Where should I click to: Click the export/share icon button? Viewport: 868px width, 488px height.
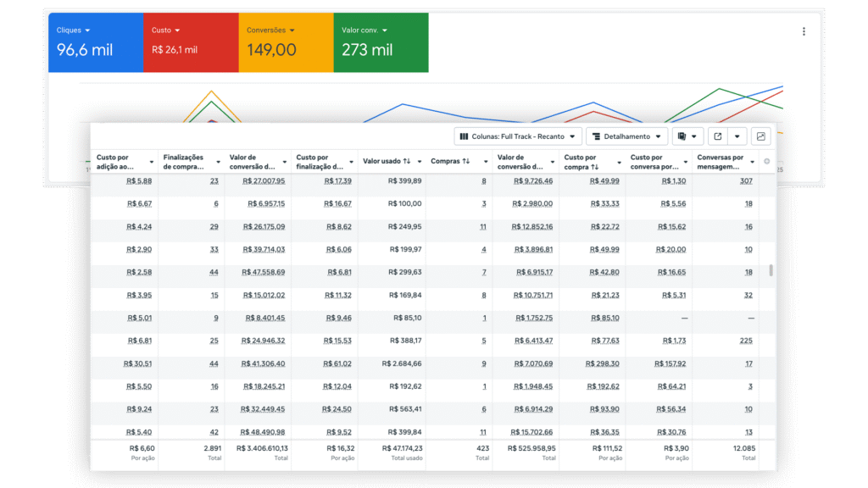click(718, 136)
